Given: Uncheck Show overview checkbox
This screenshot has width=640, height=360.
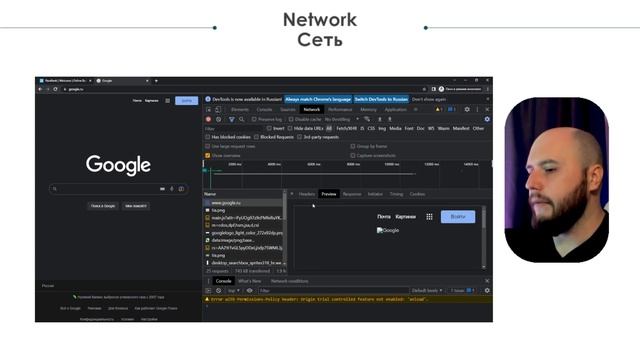Looking at the screenshot, I should point(208,156).
